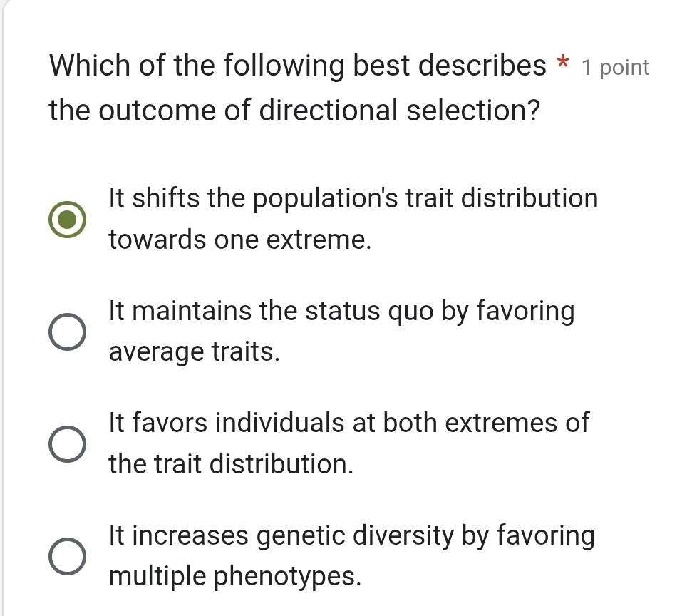Choose the 'both extremes' answer option

click(x=68, y=443)
